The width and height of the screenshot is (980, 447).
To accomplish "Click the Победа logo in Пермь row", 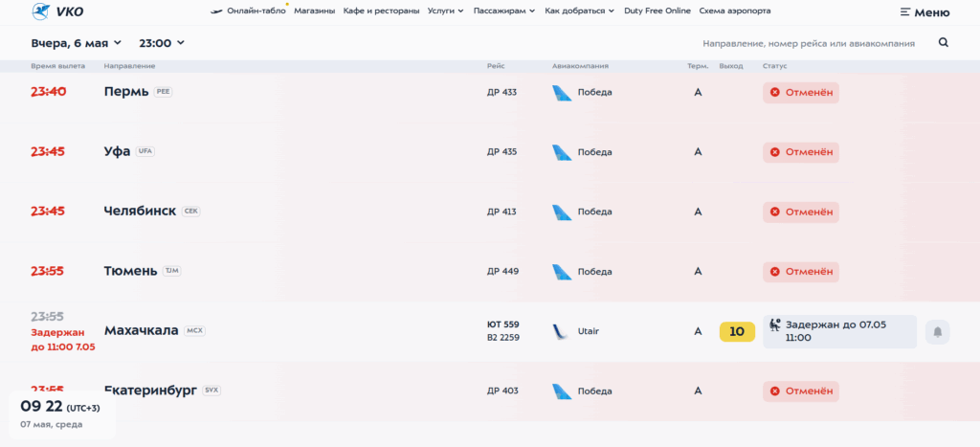I will pyautogui.click(x=562, y=93).
